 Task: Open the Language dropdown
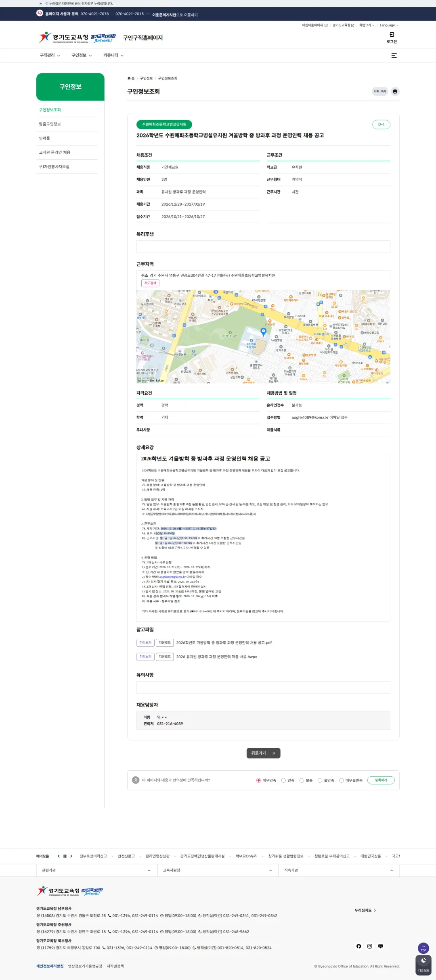tap(389, 25)
